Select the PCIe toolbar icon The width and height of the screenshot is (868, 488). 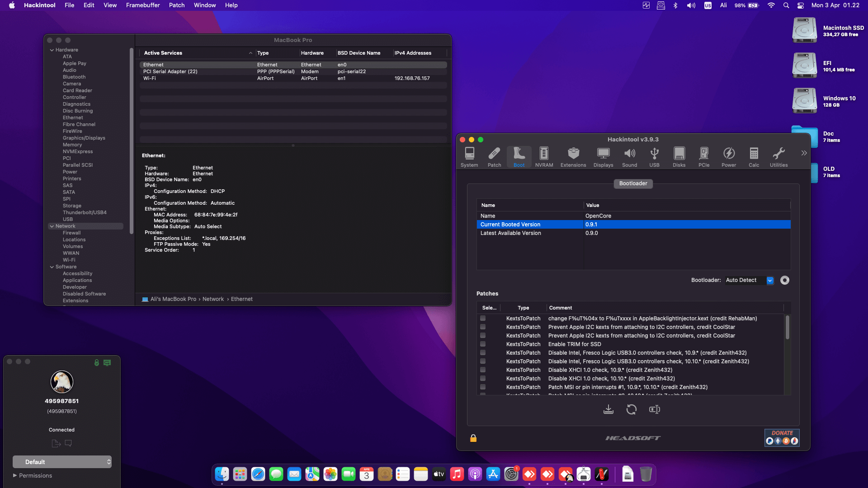tap(704, 156)
